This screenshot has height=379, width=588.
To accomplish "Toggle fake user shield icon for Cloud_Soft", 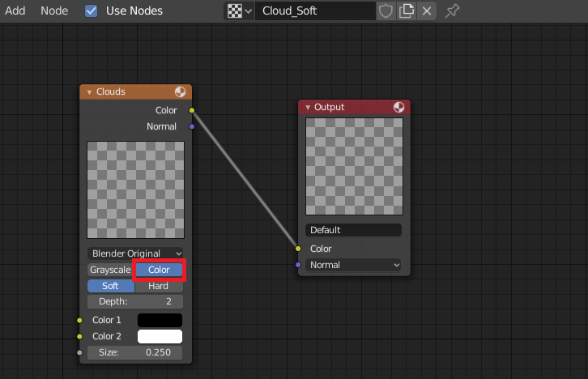I will tap(386, 11).
